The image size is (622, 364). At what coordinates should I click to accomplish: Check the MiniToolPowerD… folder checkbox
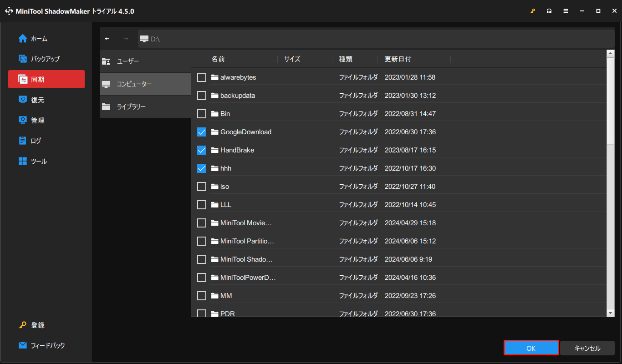202,278
